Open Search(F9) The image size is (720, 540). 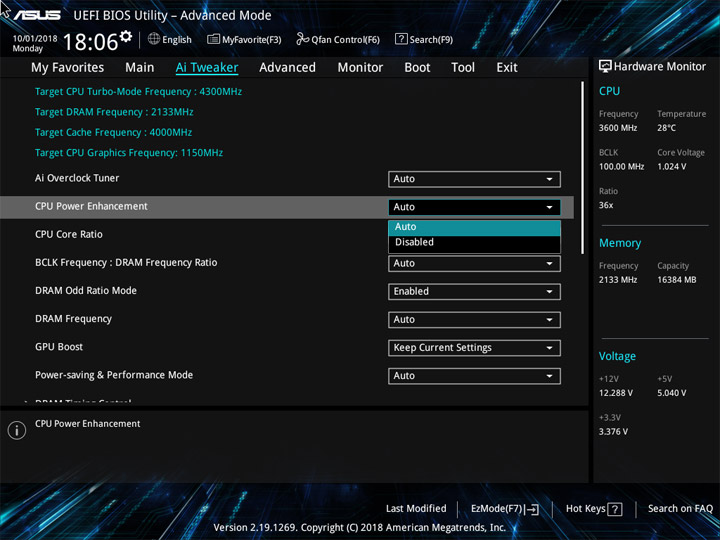pyautogui.click(x=424, y=39)
